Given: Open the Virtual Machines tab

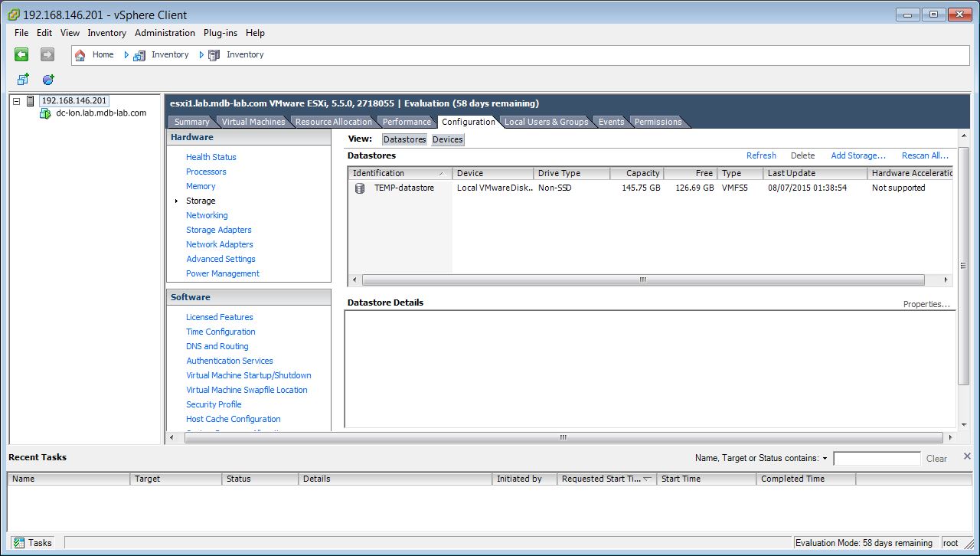Looking at the screenshot, I should pyautogui.click(x=253, y=122).
